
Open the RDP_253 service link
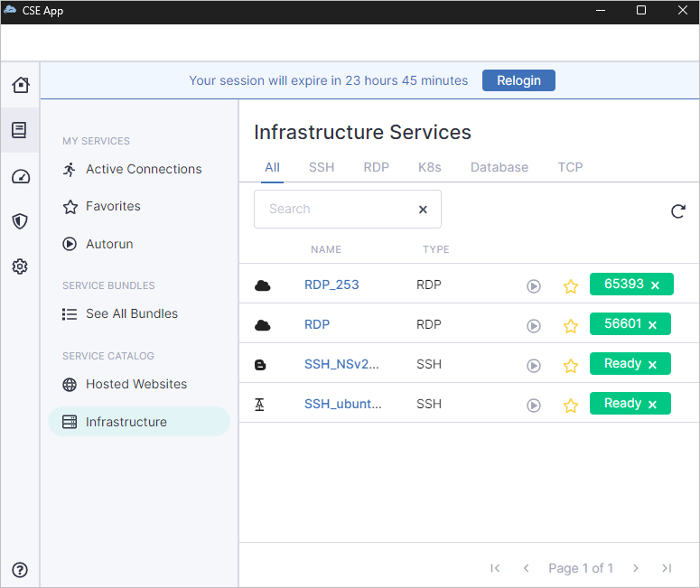331,285
